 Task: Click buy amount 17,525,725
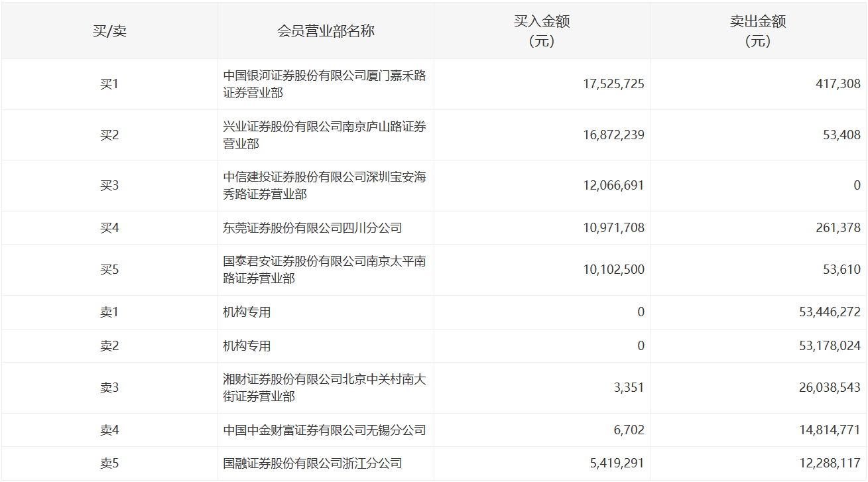[613, 84]
